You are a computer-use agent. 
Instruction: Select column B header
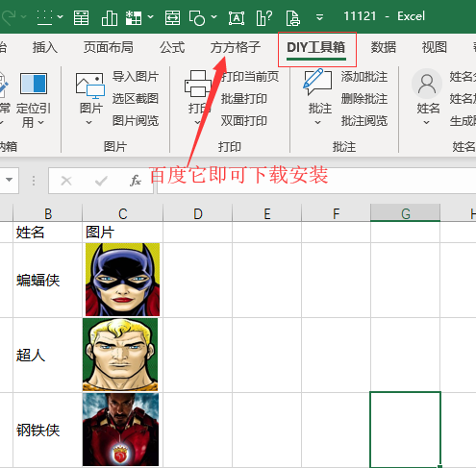pos(48,213)
